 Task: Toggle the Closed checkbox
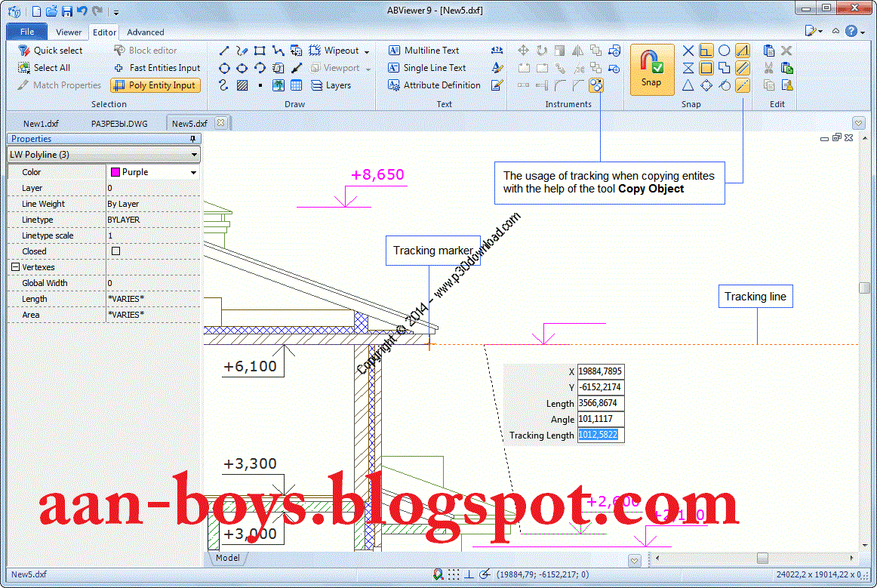(x=115, y=251)
